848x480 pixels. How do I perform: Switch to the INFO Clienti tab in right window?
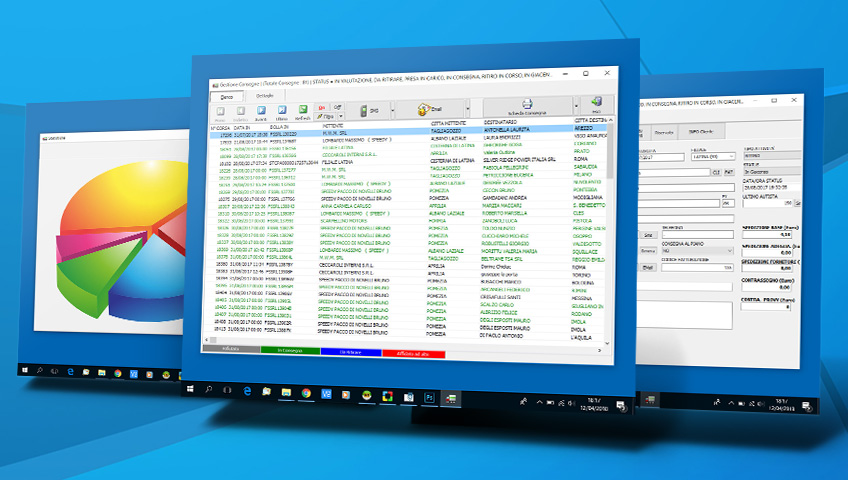tap(701, 131)
